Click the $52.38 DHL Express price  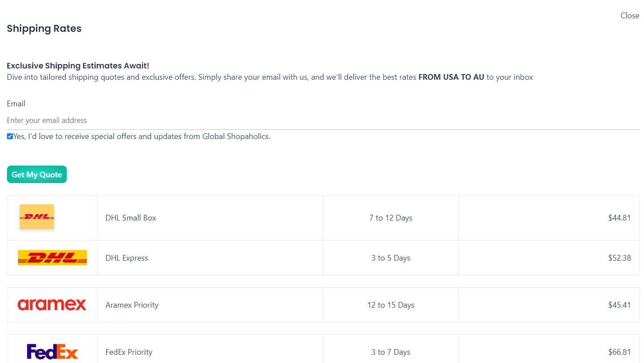tap(619, 258)
